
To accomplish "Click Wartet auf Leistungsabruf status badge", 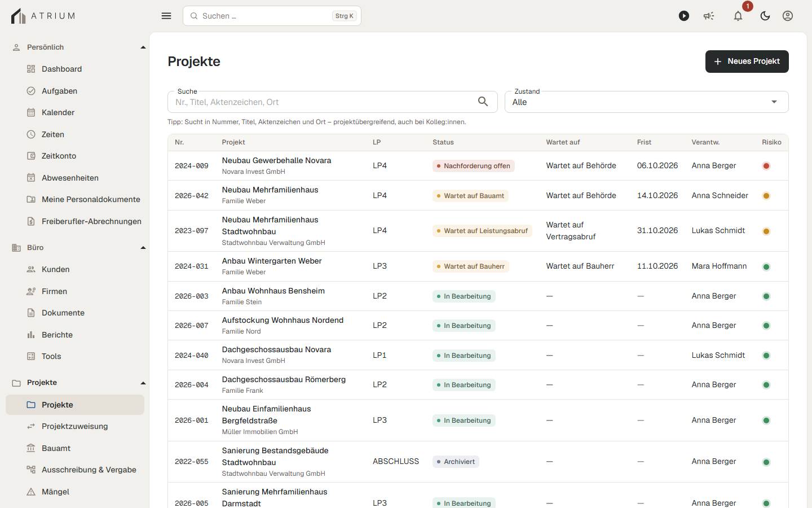I will click(482, 231).
